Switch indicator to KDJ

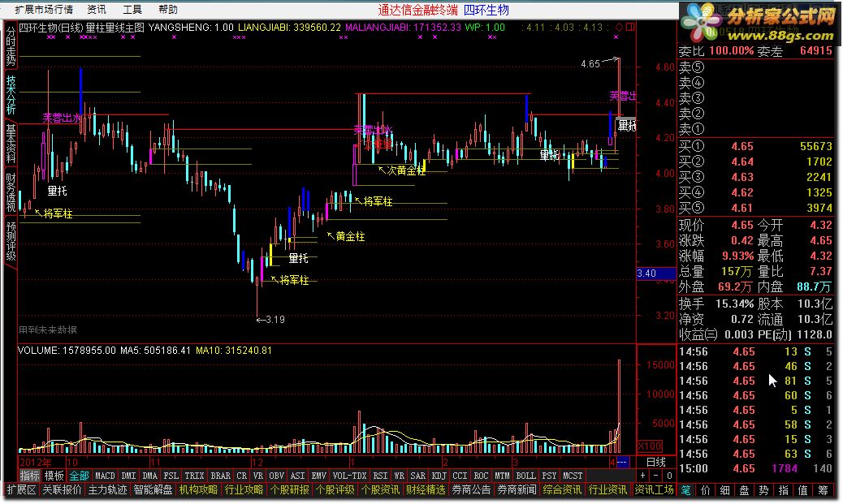pos(439,476)
